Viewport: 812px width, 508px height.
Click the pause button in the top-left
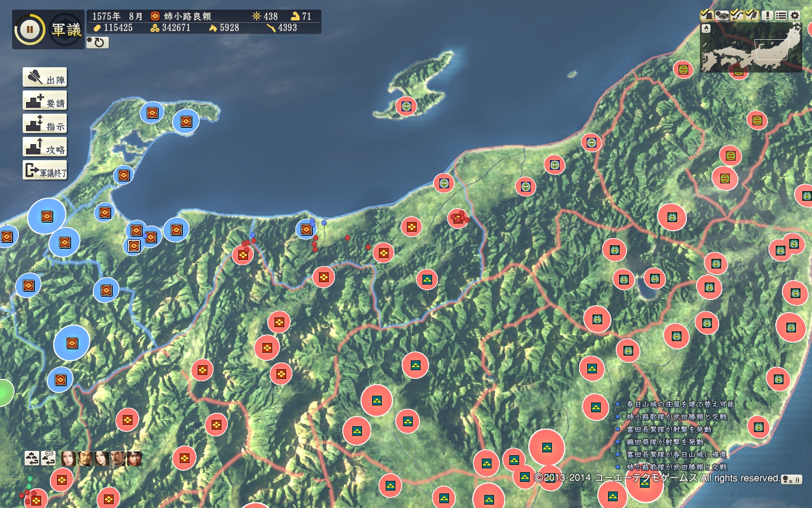coord(29,30)
